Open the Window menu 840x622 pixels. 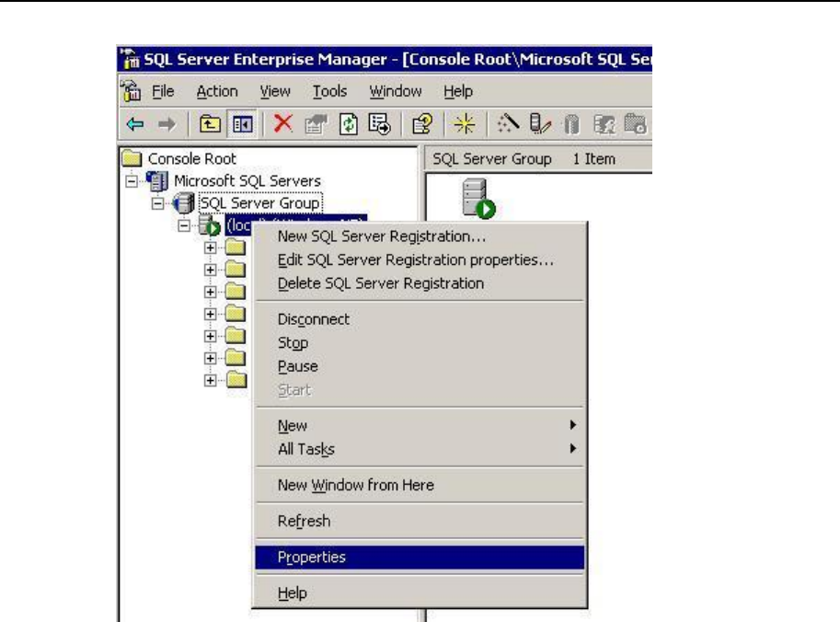click(396, 91)
